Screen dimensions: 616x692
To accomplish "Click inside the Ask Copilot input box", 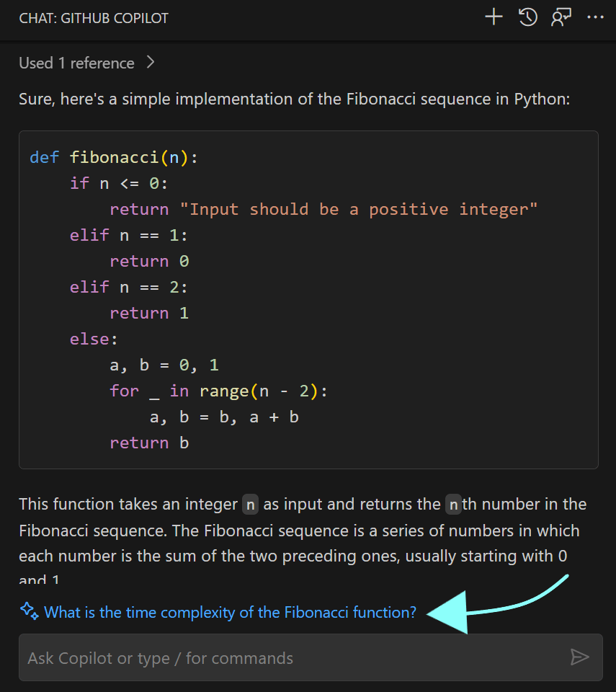I will 216,657.
